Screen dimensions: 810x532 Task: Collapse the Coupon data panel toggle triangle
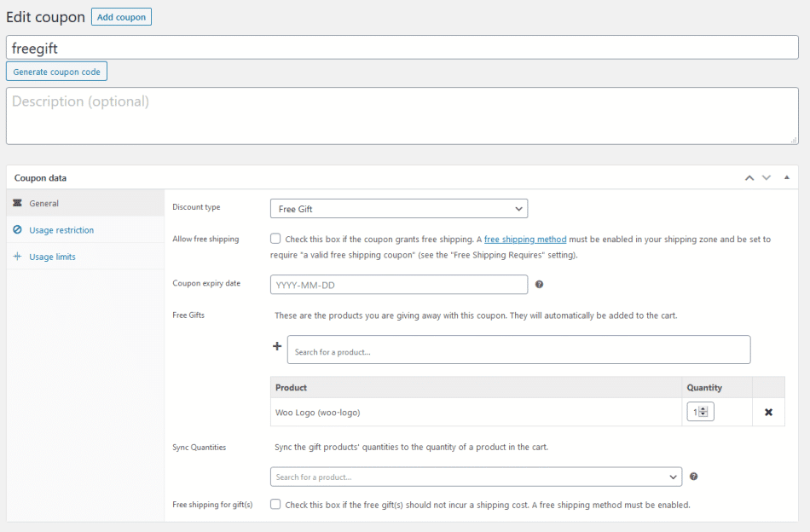pyautogui.click(x=786, y=177)
